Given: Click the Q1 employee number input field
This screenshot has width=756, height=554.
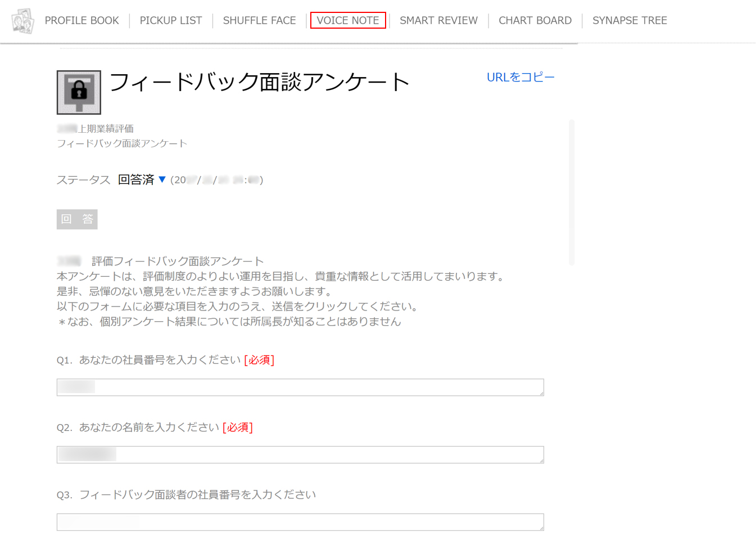Looking at the screenshot, I should pos(300,387).
